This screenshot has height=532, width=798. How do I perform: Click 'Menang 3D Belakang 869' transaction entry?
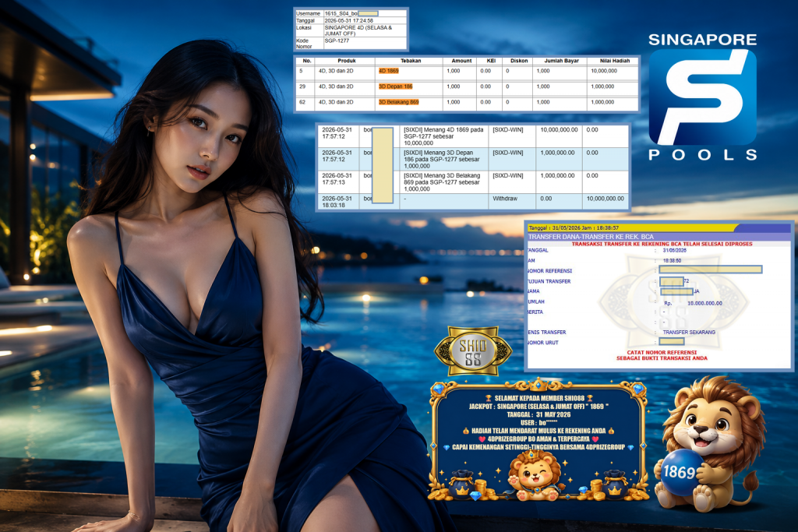(x=442, y=182)
